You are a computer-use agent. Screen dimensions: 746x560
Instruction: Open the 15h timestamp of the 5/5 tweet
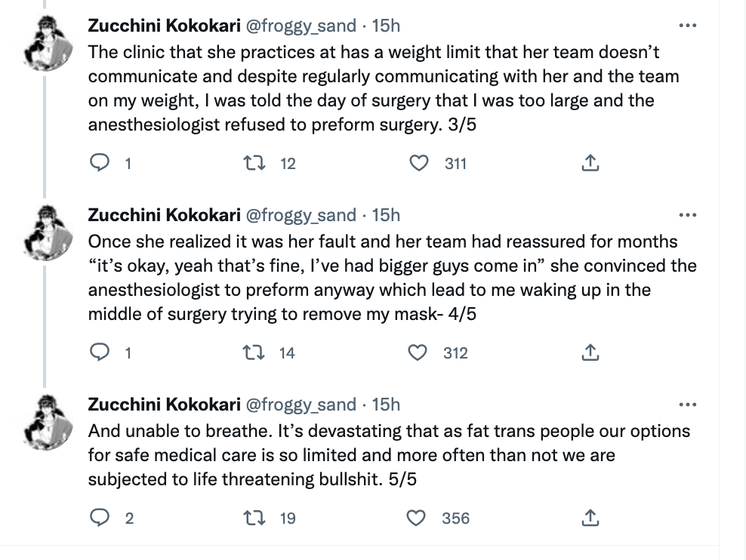coord(386,405)
